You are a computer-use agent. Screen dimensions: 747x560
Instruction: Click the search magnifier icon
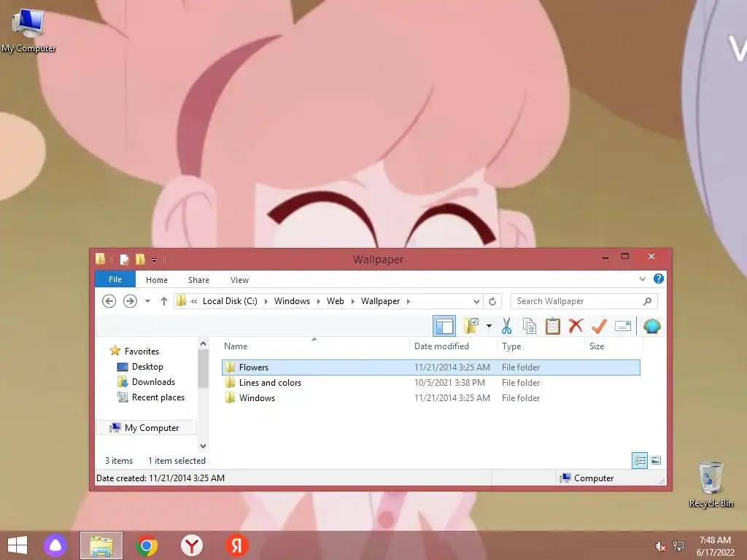648,301
